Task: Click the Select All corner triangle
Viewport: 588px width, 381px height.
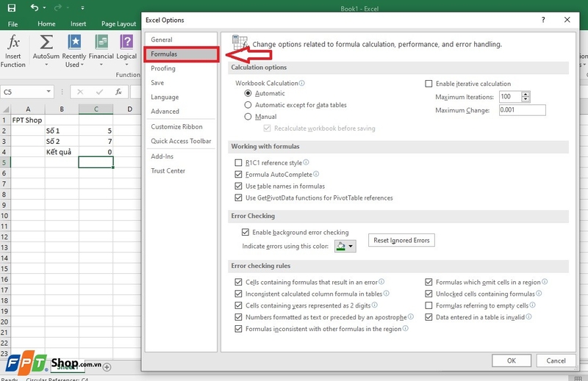Action: point(6,109)
